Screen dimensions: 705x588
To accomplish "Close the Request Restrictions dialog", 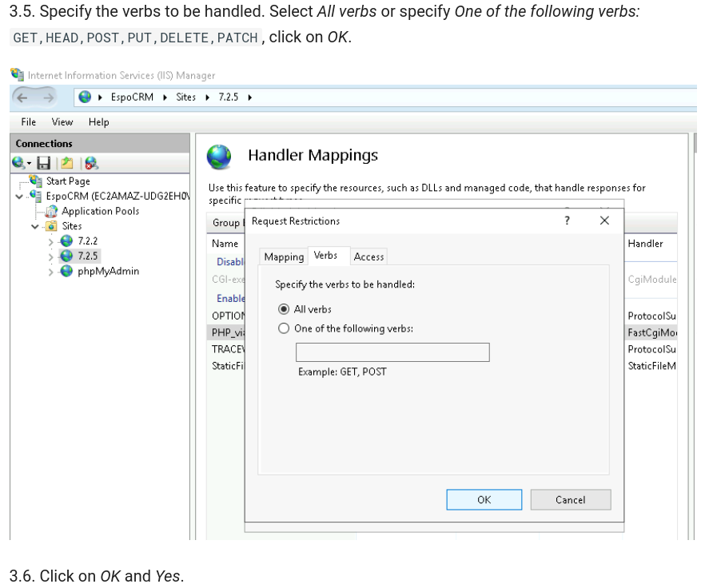I will [x=605, y=220].
